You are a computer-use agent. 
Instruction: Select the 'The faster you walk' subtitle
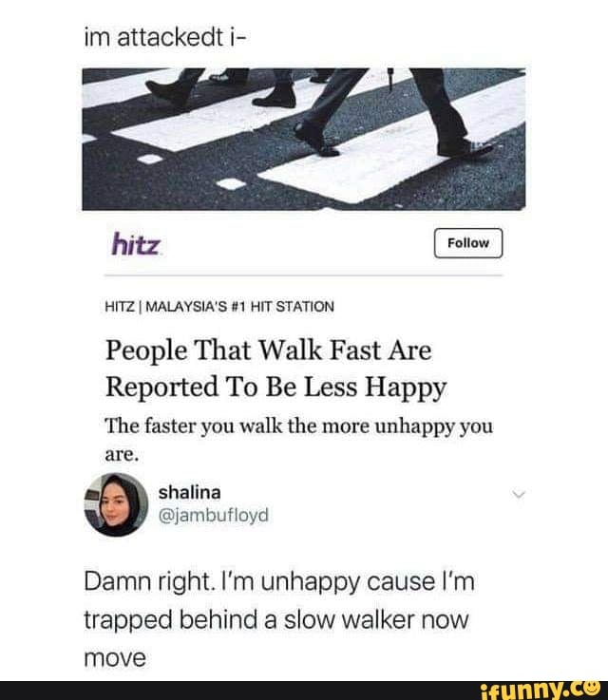click(298, 440)
